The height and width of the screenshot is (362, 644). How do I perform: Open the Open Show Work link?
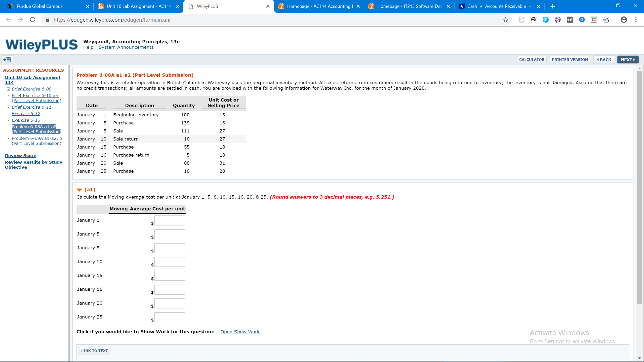(240, 332)
